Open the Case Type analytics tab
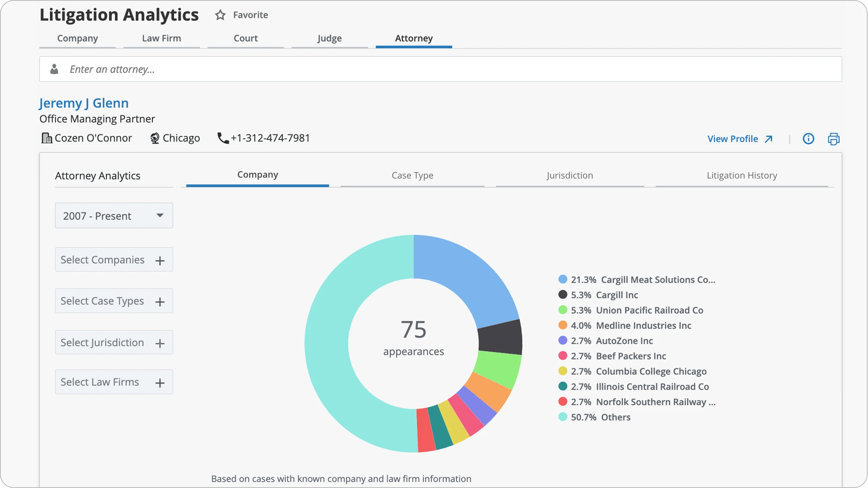This screenshot has height=488, width=868. point(412,175)
